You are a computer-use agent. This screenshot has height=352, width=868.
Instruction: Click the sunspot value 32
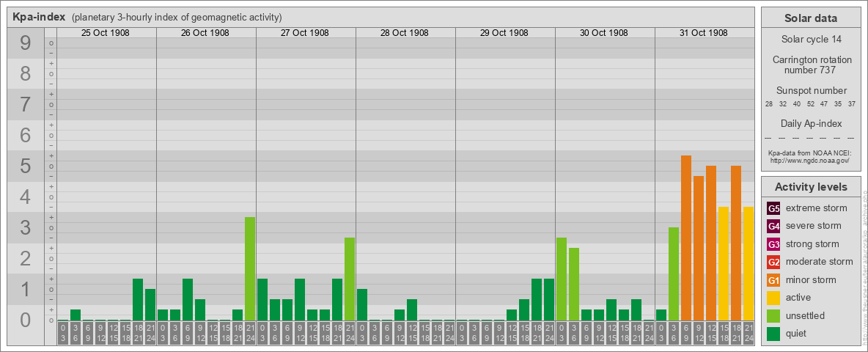tap(783, 104)
